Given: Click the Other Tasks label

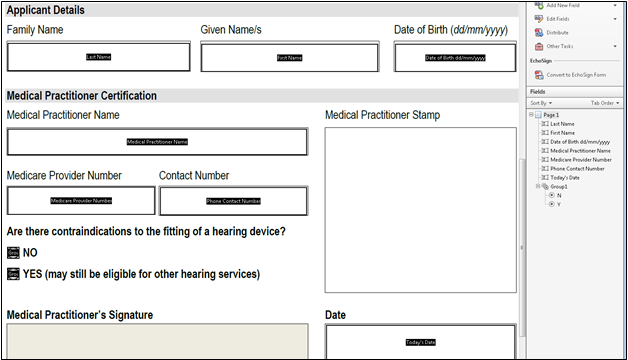Looking at the screenshot, I should [x=560, y=46].
